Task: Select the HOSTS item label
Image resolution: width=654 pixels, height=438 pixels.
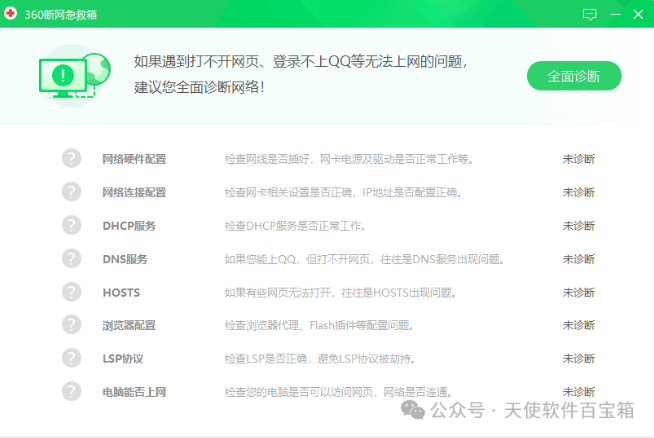Action: [121, 292]
